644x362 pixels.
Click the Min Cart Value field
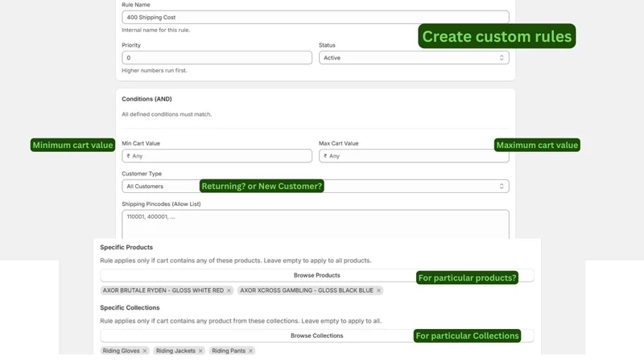pyautogui.click(x=217, y=156)
